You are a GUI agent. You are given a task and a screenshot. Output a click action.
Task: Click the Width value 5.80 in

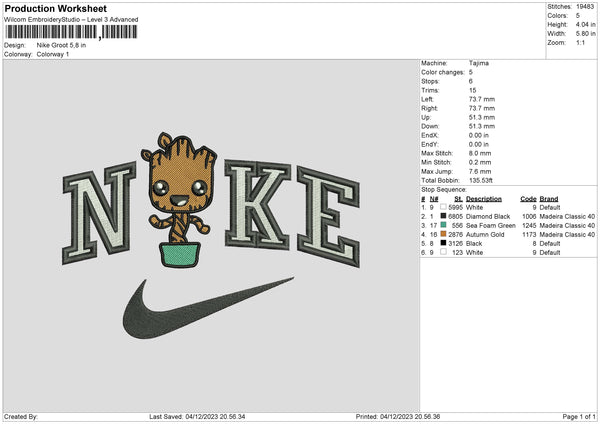(x=585, y=34)
